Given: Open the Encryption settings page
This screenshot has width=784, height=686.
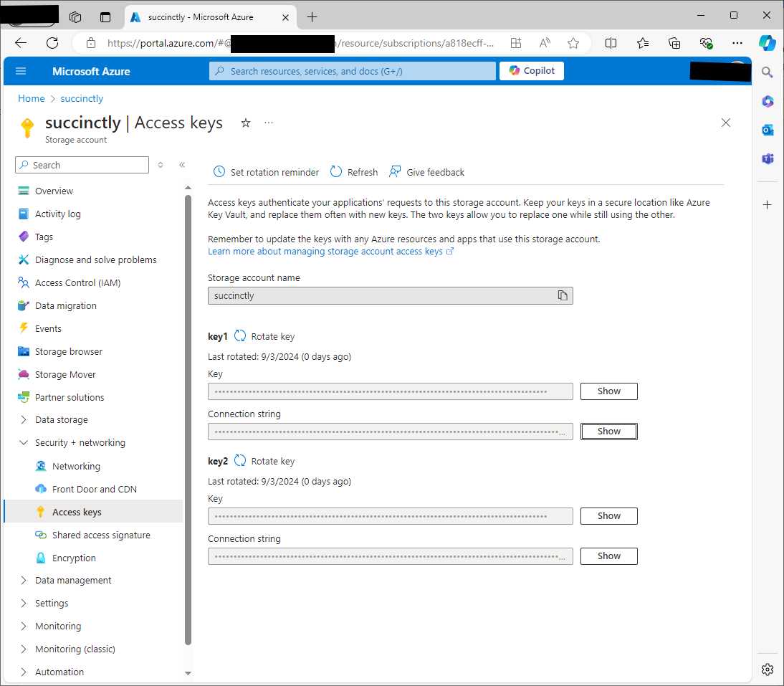Looking at the screenshot, I should pos(74,558).
